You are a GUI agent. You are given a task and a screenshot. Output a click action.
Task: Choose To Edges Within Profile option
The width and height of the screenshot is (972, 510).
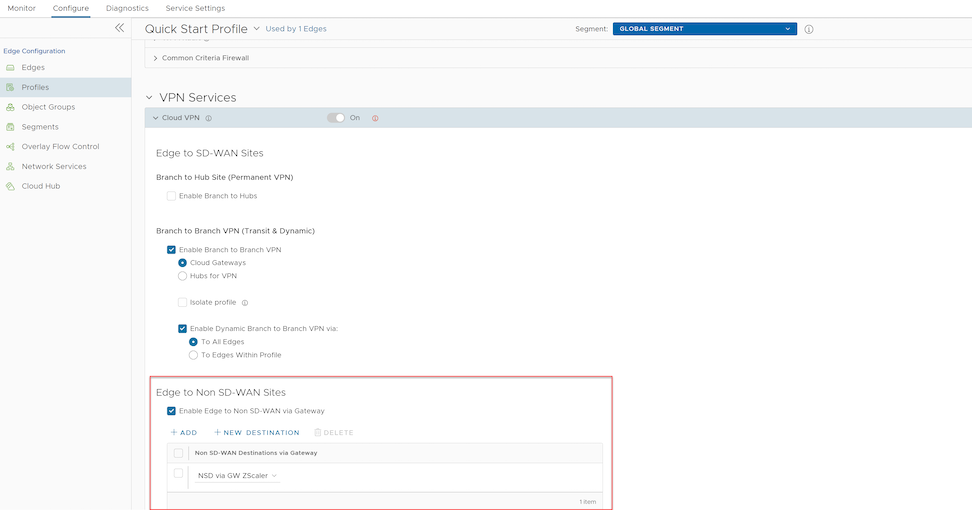(x=193, y=355)
